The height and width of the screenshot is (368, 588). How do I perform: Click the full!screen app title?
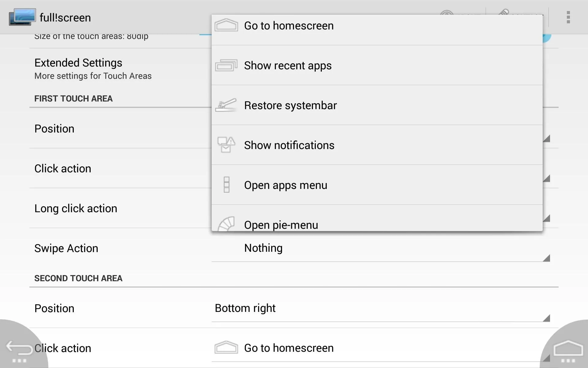pos(65,17)
